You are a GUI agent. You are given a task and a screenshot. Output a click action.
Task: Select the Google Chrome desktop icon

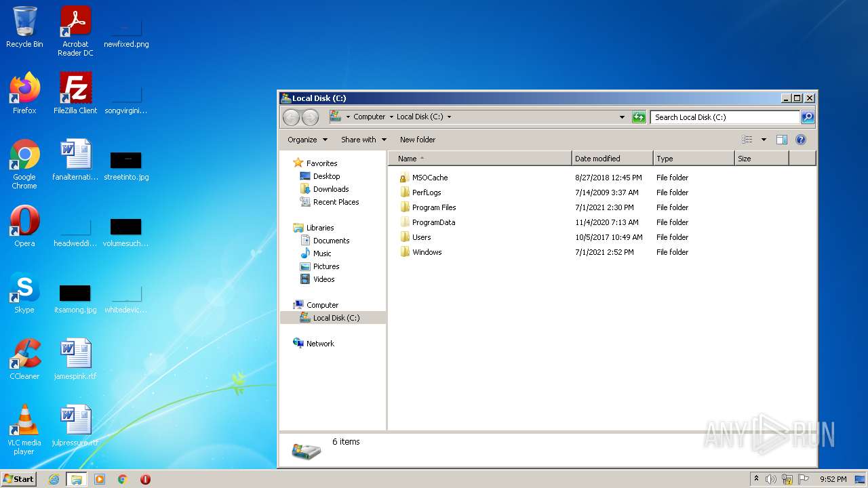tap(24, 164)
